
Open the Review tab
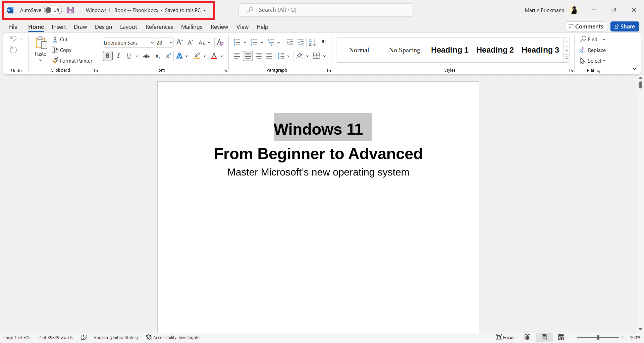pyautogui.click(x=219, y=27)
